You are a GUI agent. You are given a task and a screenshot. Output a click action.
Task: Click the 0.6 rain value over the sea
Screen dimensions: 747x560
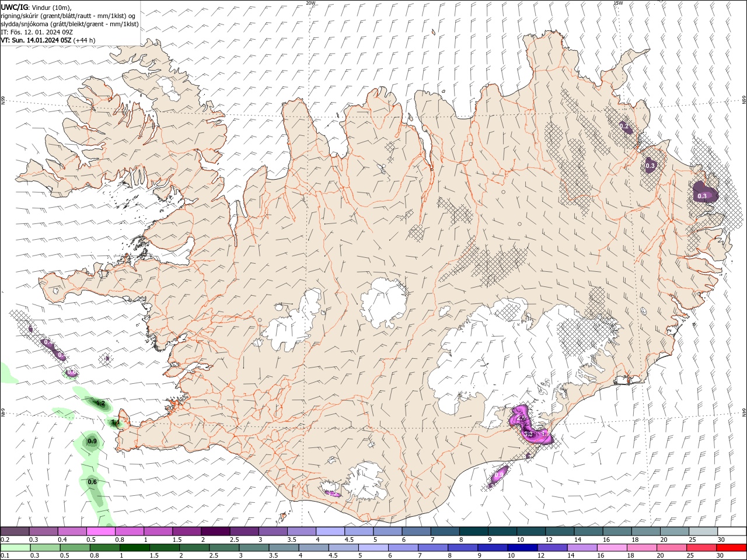pos(92,482)
